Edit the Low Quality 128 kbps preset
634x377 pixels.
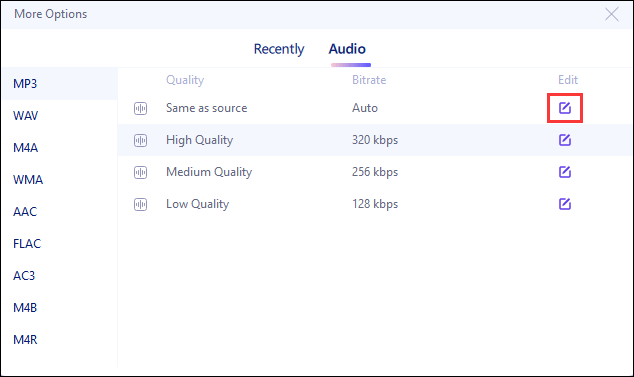coord(565,204)
